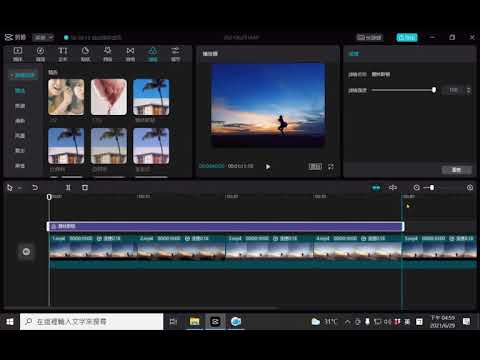Viewport: 480px width, 360px height.
Task: Choose the last visible sidebar filter category
Action: [x=20, y=165]
